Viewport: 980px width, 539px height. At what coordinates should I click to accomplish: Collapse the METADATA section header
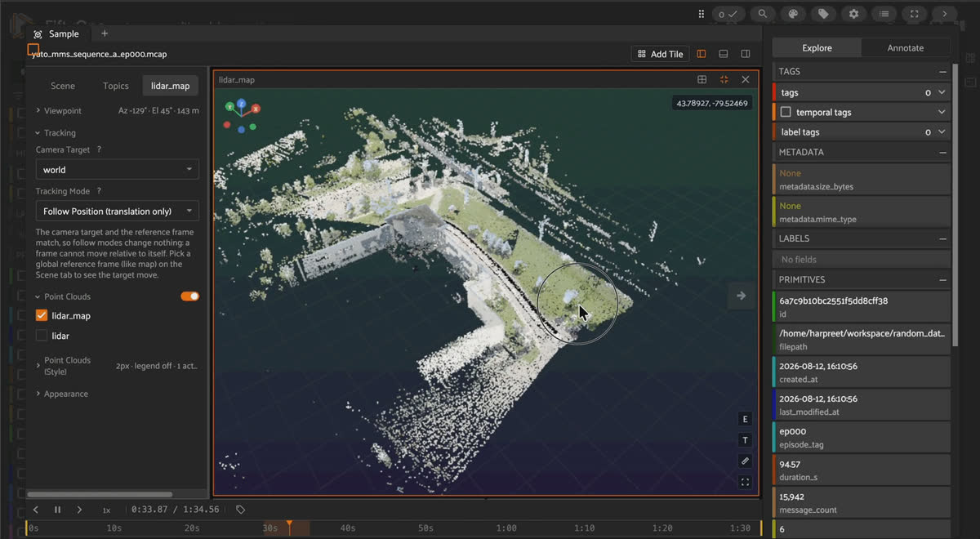click(943, 153)
